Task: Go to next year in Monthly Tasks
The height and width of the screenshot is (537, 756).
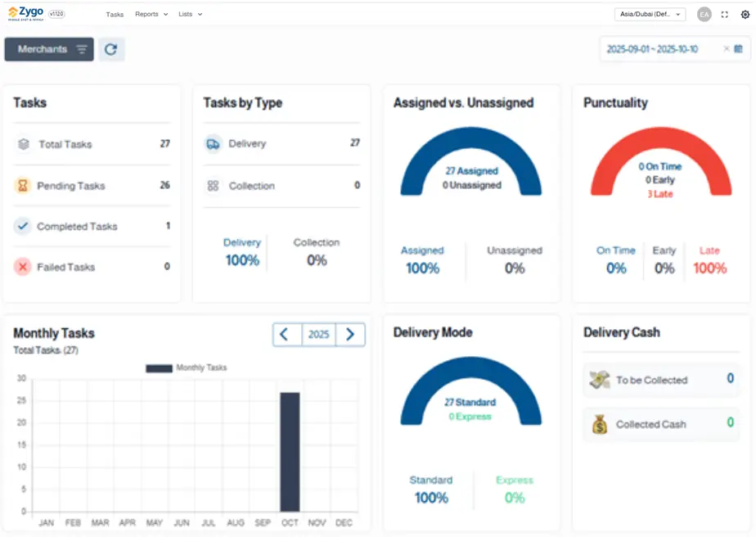Action: click(x=350, y=334)
